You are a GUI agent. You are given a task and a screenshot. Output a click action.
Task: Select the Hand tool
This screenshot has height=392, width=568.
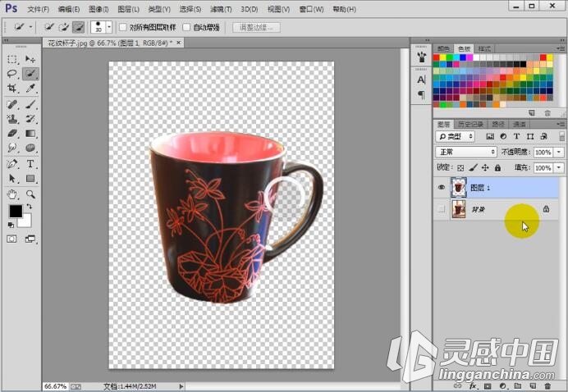coord(12,194)
